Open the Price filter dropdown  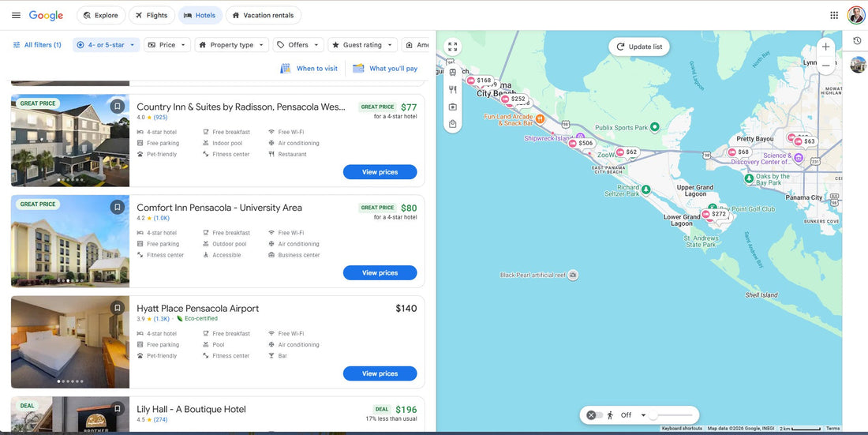pos(167,45)
